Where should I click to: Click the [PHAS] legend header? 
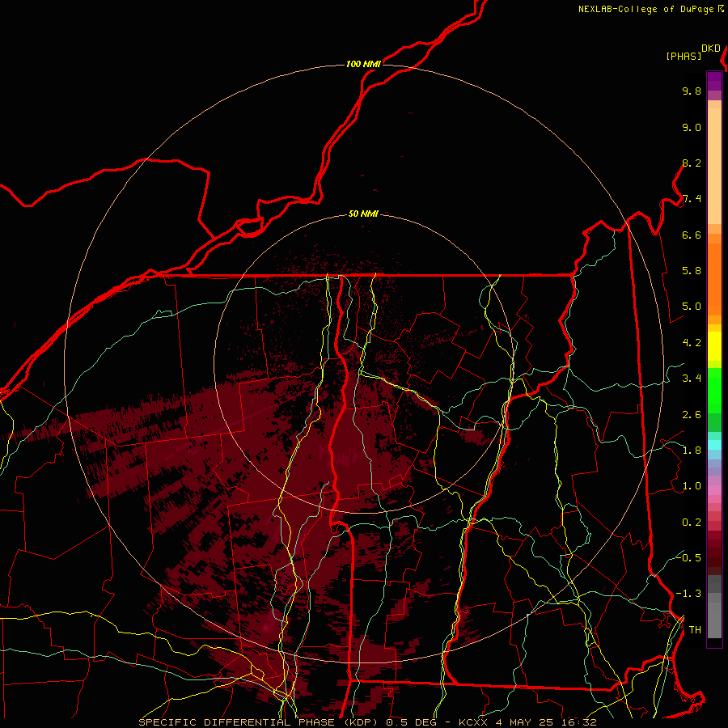(684, 56)
